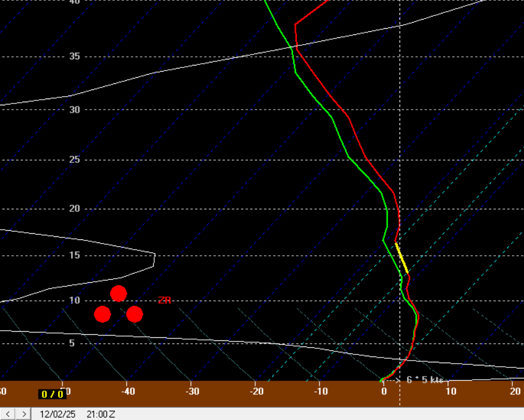Click the 10 degree label on temperature axis

(x=451, y=391)
